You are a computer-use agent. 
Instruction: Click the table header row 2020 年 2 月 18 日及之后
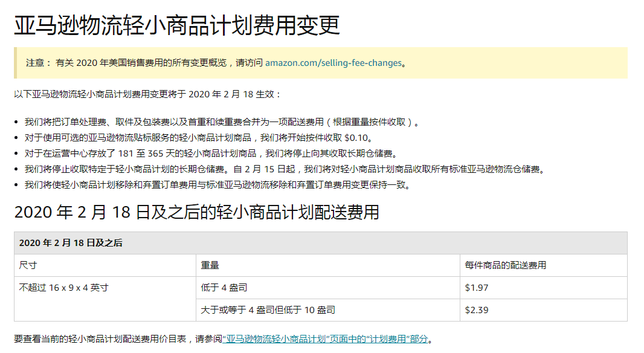pos(321,243)
